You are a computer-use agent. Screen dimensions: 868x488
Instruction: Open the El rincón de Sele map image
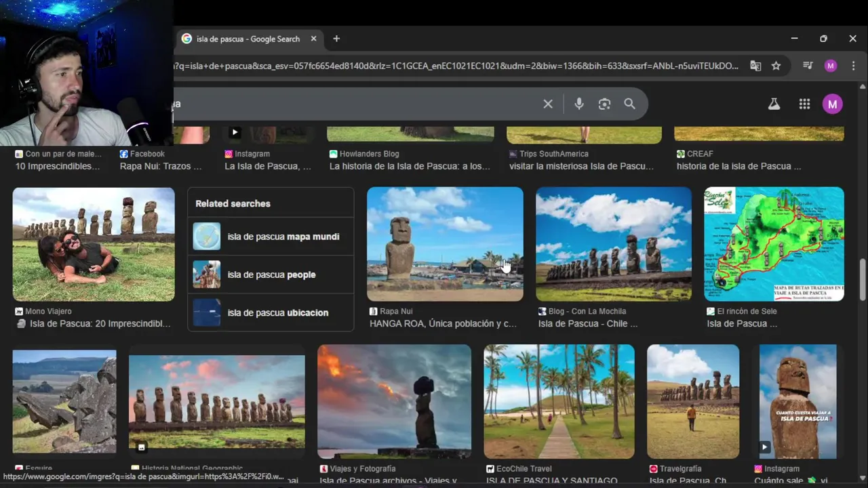click(x=774, y=244)
